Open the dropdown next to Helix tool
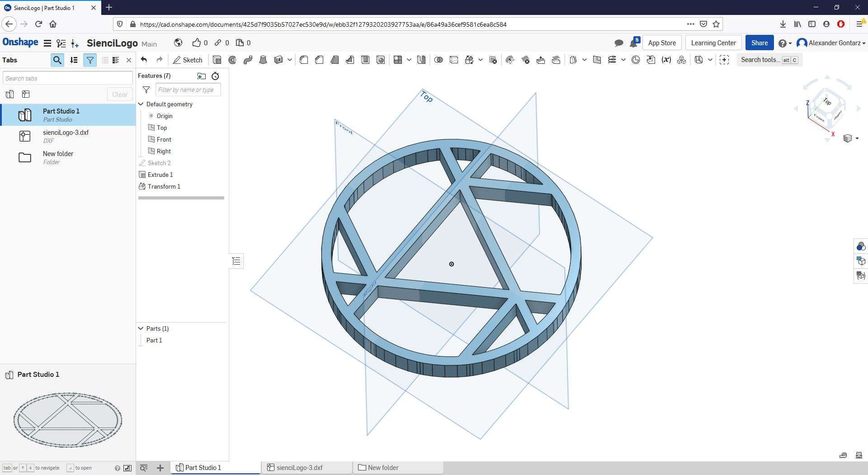The width and height of the screenshot is (868, 475). tap(623, 60)
